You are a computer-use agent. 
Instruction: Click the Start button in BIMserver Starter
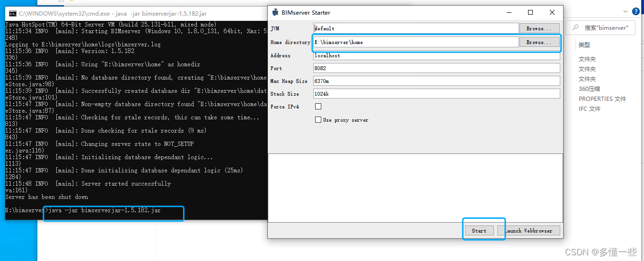[479, 231]
